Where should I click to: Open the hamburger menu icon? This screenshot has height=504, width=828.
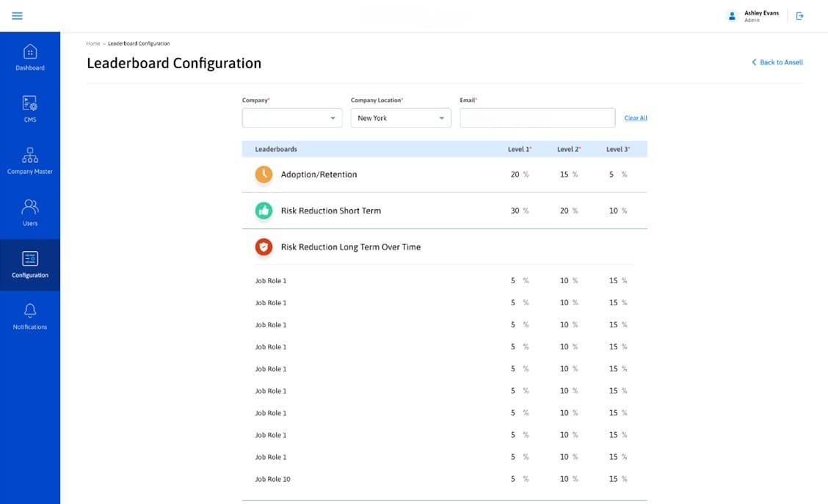tap(17, 16)
